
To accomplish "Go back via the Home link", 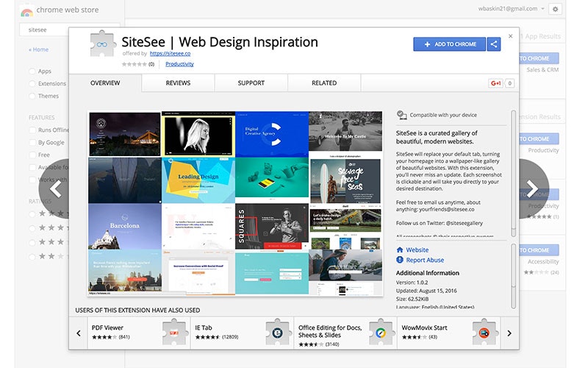I will click(x=39, y=49).
